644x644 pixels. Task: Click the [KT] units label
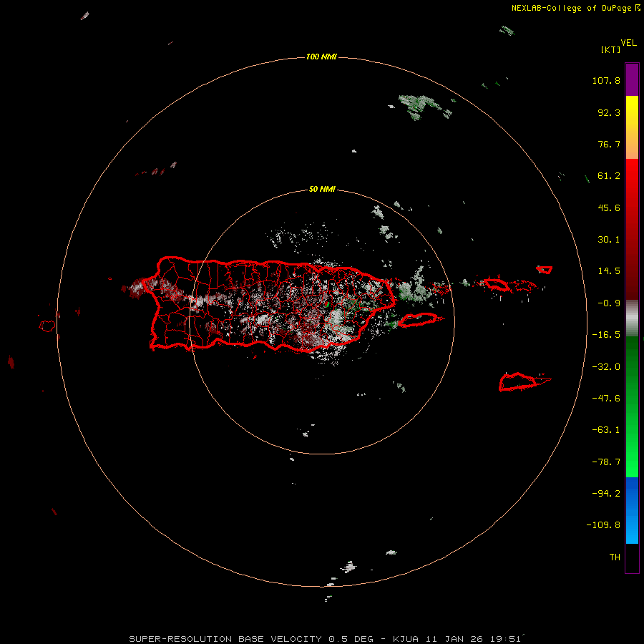(x=611, y=49)
